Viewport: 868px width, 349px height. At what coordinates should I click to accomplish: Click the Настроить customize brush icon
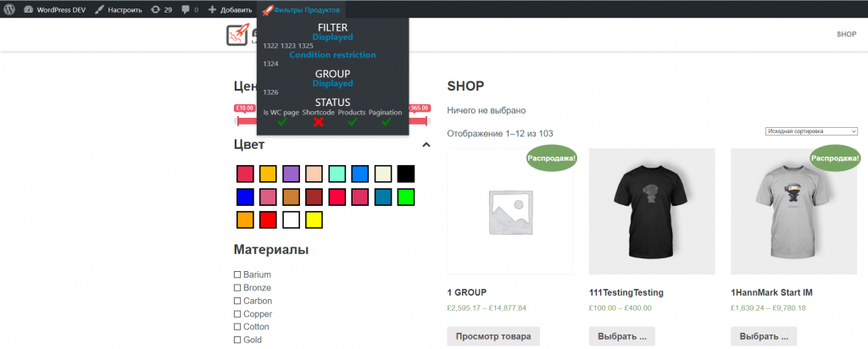click(x=100, y=9)
